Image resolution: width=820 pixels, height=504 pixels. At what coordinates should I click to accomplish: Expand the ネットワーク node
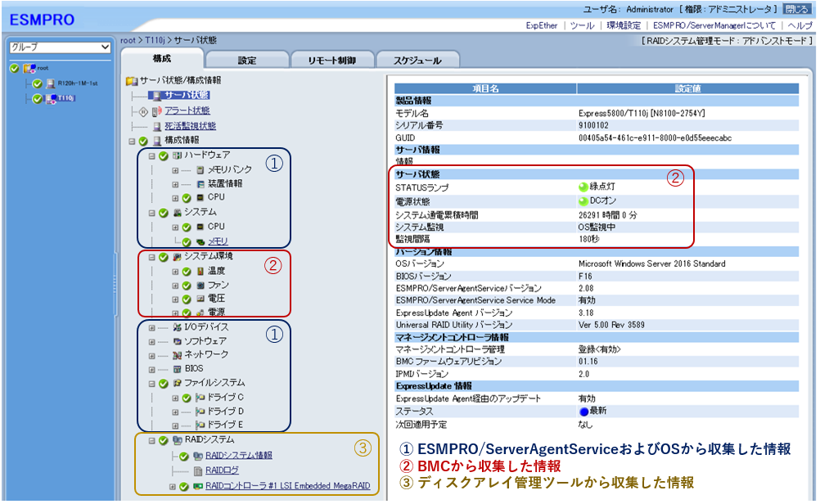pyautogui.click(x=151, y=356)
